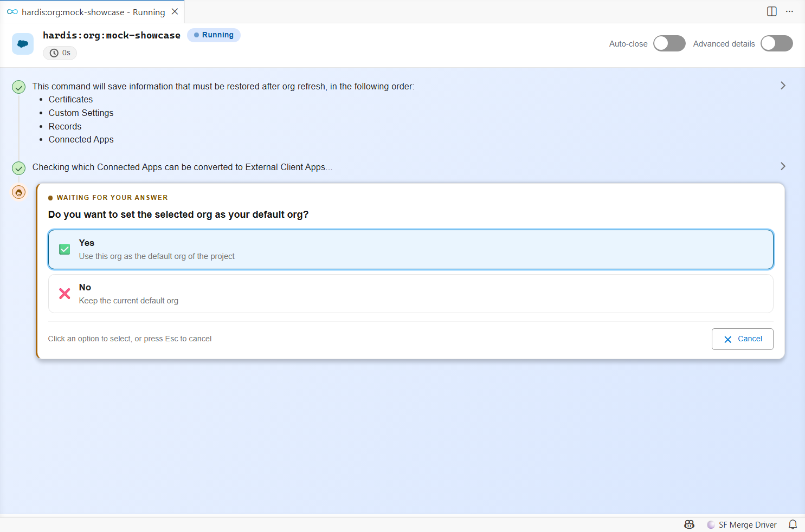Screen dimensions: 805x532
Task: Click the green checkmark icon in Yes option
Action: click(65, 249)
